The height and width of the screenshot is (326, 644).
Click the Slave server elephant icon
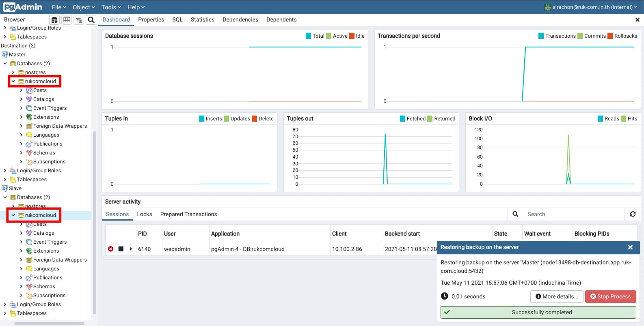coord(5,189)
